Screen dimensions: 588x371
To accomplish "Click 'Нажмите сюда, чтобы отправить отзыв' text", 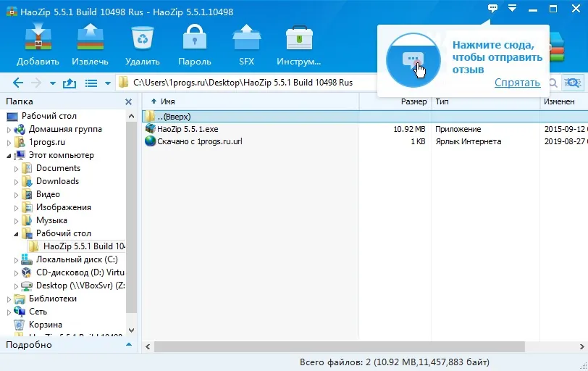I will click(x=497, y=57).
